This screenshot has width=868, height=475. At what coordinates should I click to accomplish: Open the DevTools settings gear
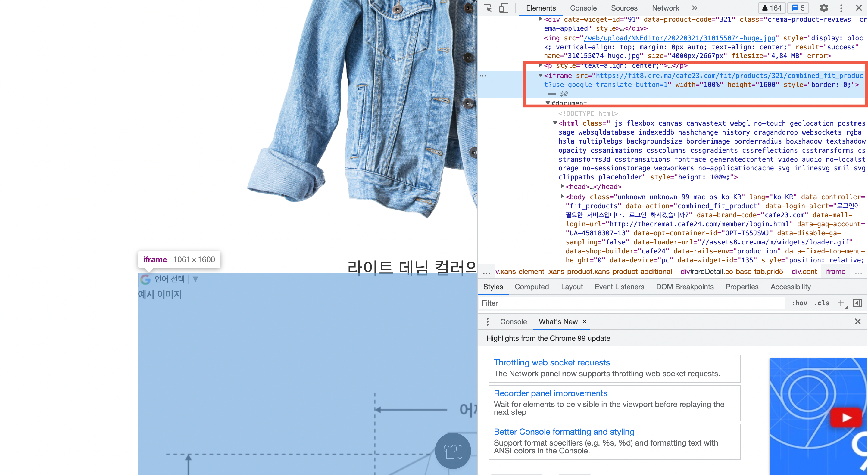pyautogui.click(x=824, y=8)
